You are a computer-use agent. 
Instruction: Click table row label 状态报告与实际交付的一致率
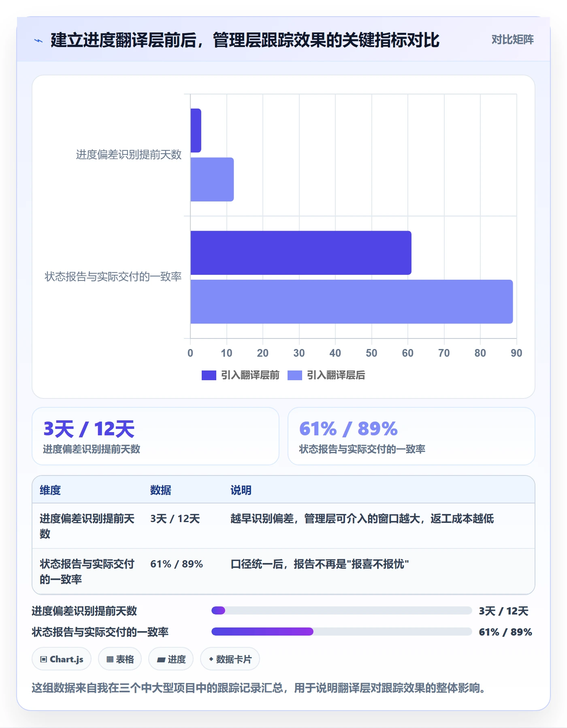pos(87,572)
